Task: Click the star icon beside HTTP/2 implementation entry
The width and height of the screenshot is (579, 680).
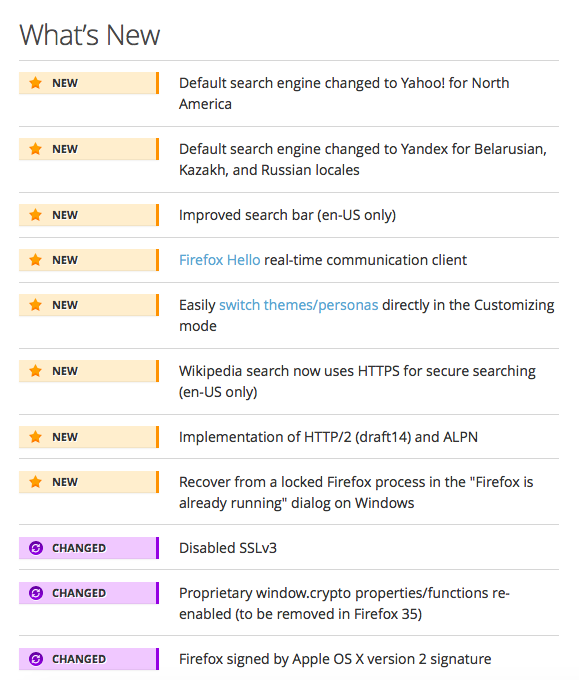Action: tap(36, 437)
